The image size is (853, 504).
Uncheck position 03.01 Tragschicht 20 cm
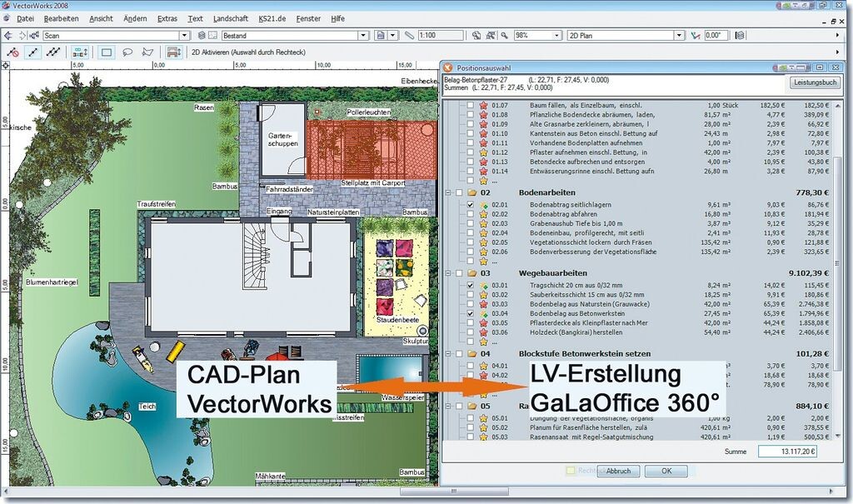pyautogui.click(x=471, y=285)
